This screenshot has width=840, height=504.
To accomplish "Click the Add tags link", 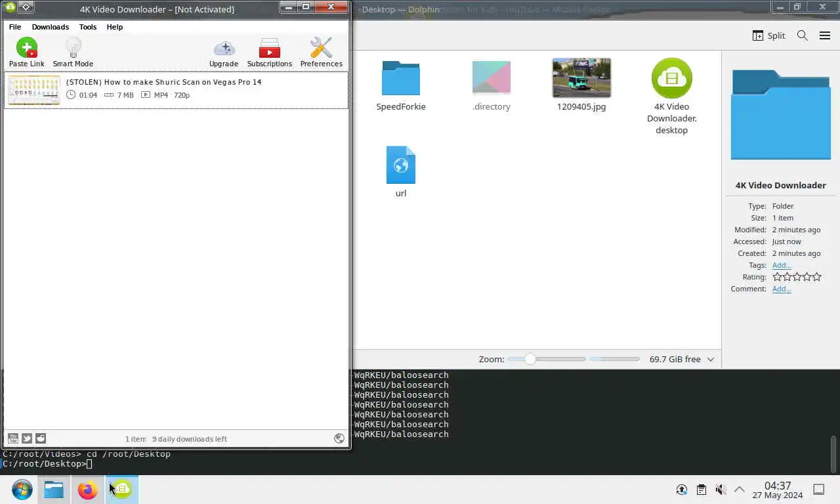I will 782,265.
